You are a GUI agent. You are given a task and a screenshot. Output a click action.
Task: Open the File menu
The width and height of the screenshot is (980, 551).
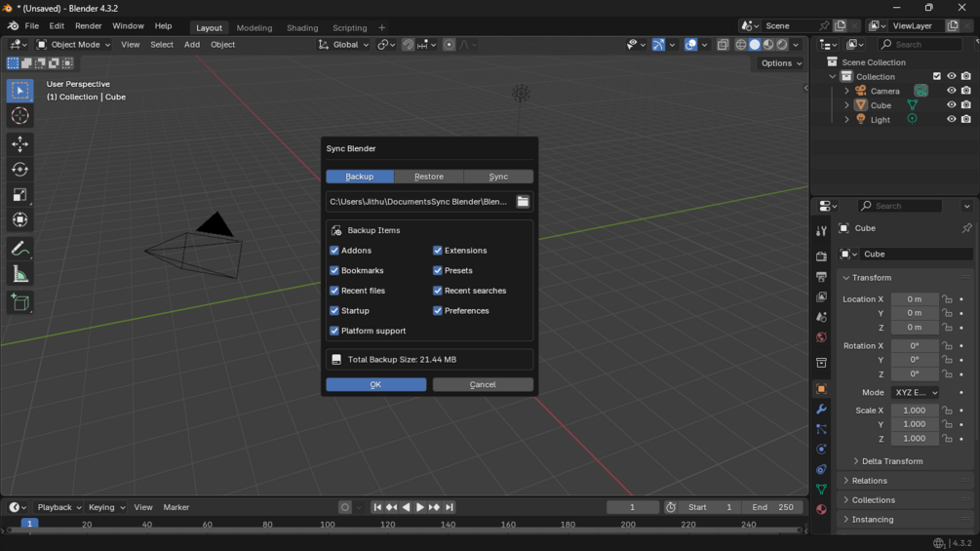point(31,26)
